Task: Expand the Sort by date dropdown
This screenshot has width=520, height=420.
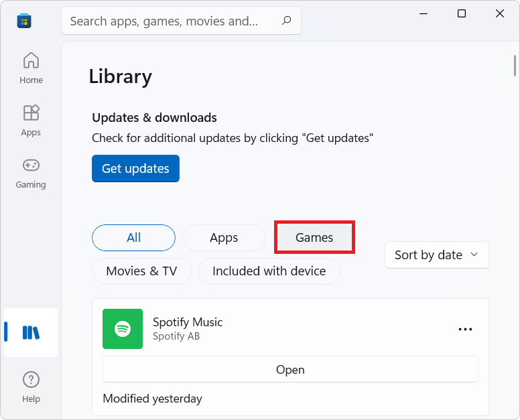Action: pos(436,255)
